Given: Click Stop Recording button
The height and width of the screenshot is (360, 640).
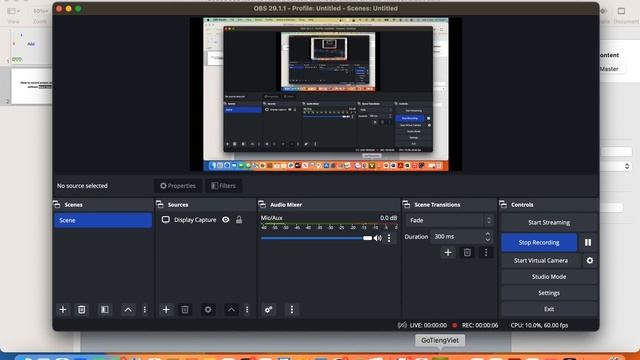Looking at the screenshot, I should pyautogui.click(x=539, y=242).
